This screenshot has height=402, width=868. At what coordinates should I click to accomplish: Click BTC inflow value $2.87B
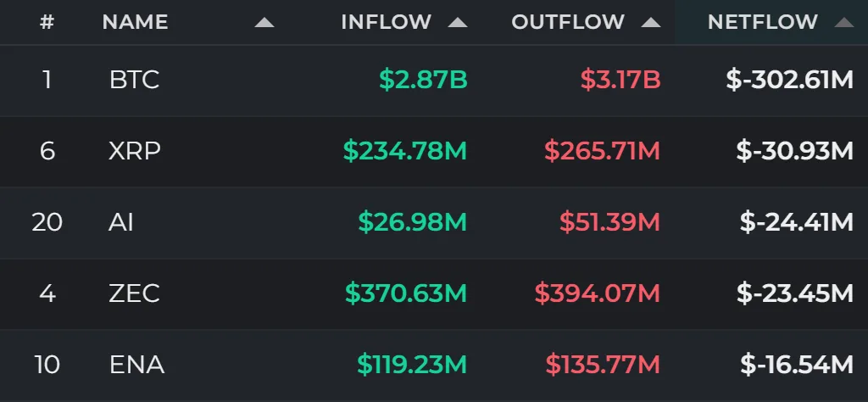pyautogui.click(x=424, y=80)
